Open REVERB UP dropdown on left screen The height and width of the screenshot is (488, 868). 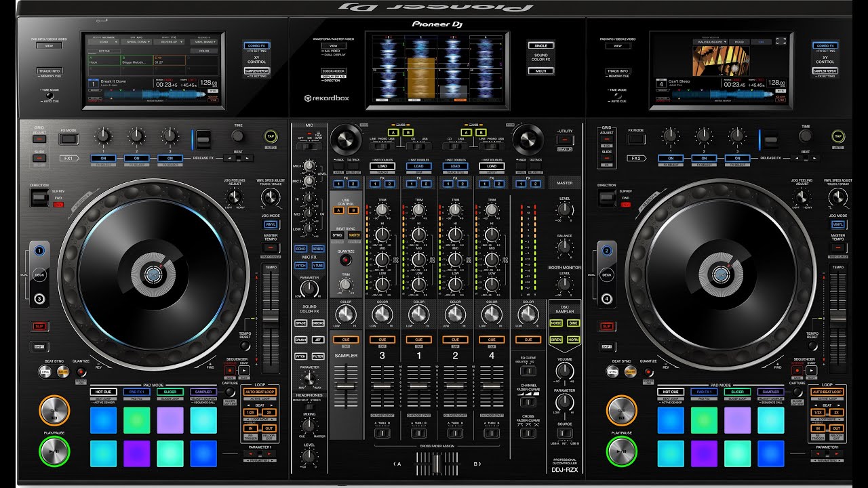(x=168, y=42)
